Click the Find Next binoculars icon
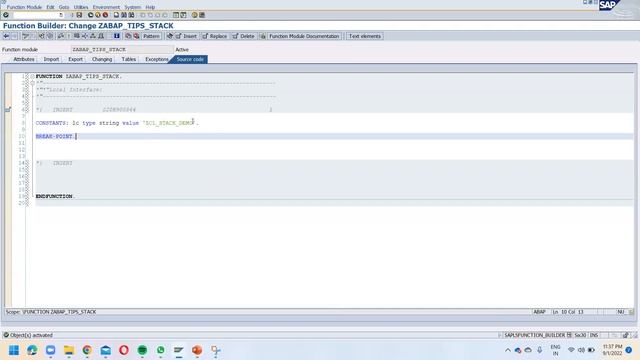Image resolution: width=640 pixels, height=360 pixels. [x=131, y=15]
